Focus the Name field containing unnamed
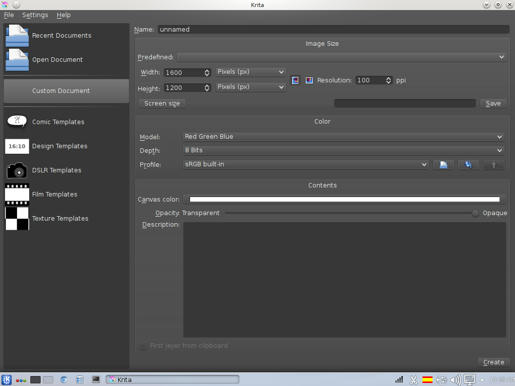 pyautogui.click(x=333, y=29)
